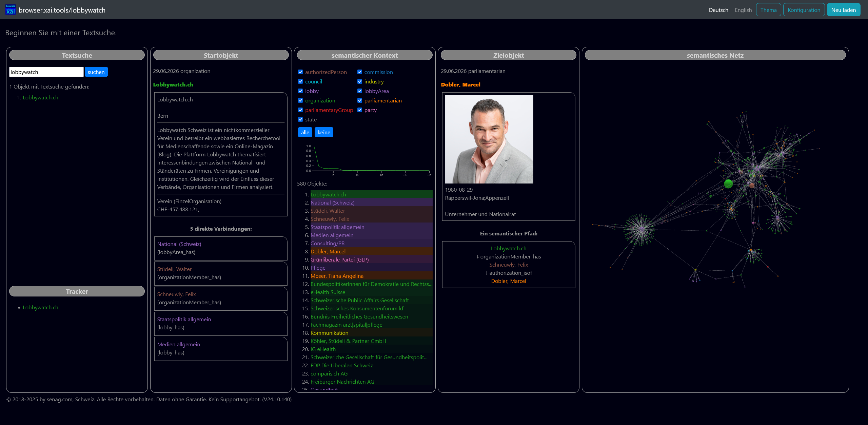Disable the lobbyArea checkbox
868x425 pixels.
(360, 91)
